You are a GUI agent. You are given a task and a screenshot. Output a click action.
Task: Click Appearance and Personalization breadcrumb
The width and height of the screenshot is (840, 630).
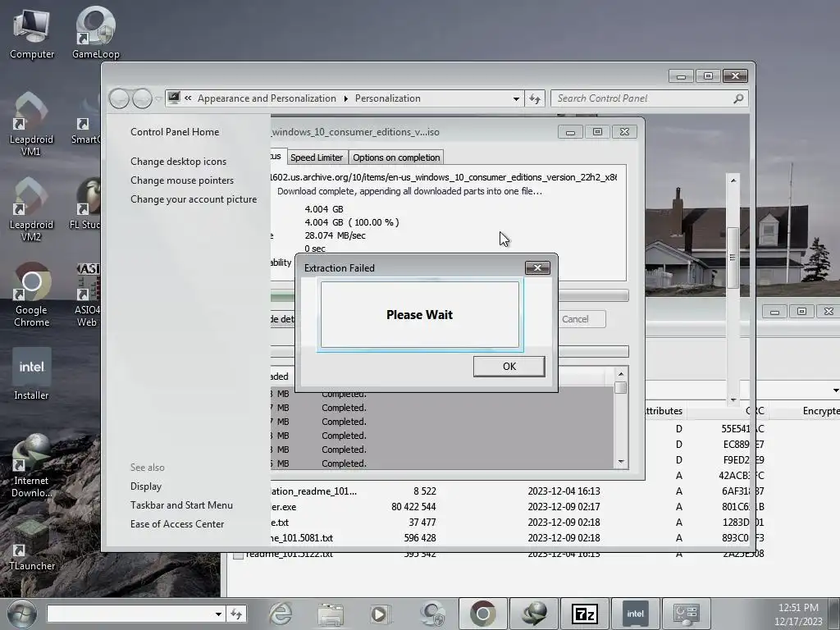[267, 98]
